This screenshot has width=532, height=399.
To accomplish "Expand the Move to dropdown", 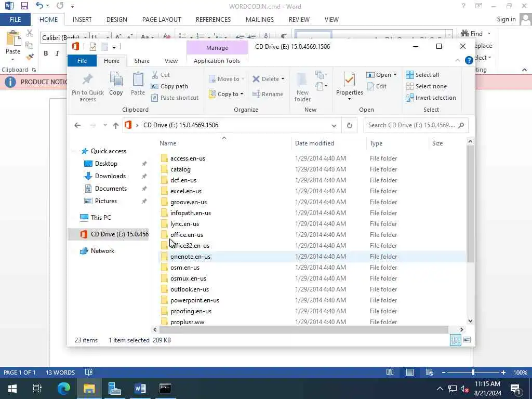I will click(243, 79).
